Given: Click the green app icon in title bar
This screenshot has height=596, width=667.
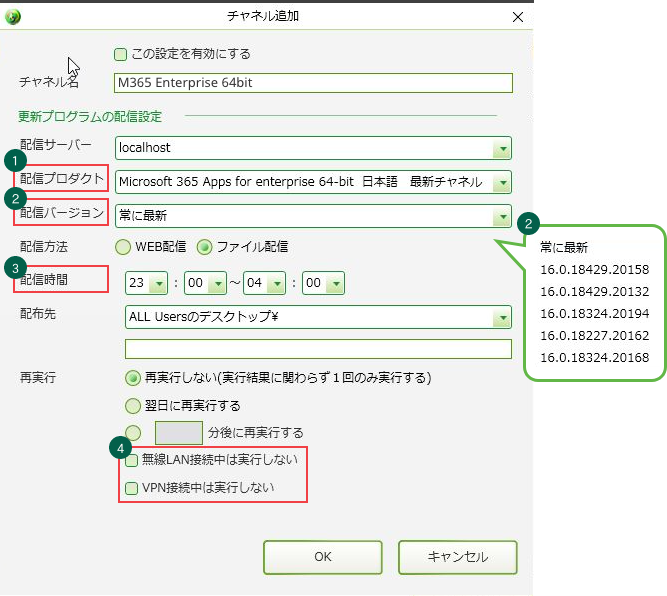Looking at the screenshot, I should (x=13, y=17).
